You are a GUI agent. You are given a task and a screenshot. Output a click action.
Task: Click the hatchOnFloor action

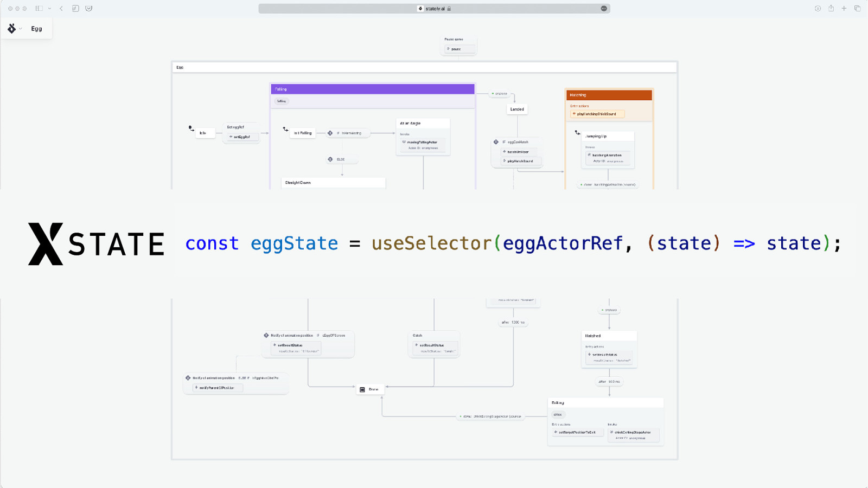point(520,152)
